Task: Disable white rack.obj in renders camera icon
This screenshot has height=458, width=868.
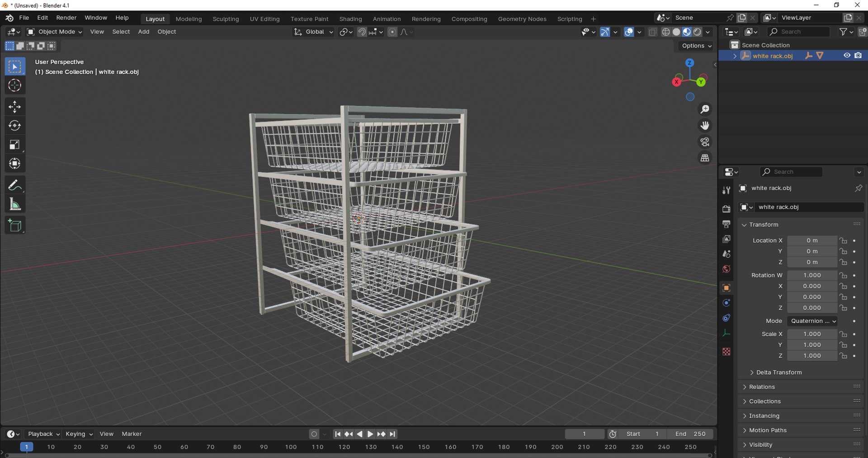Action: click(x=858, y=56)
